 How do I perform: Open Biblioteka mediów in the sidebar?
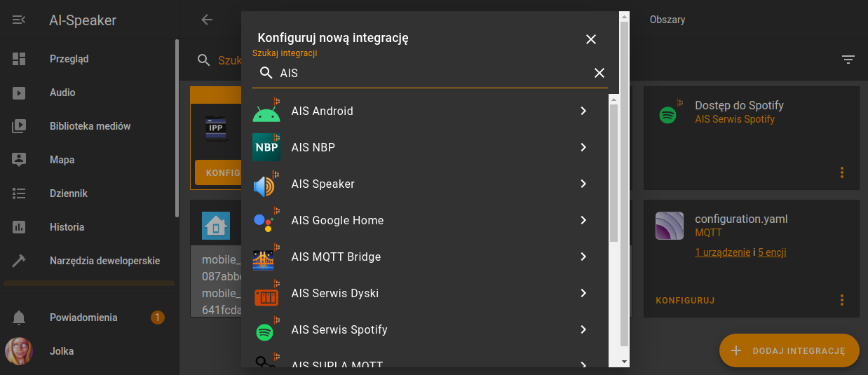click(x=90, y=126)
